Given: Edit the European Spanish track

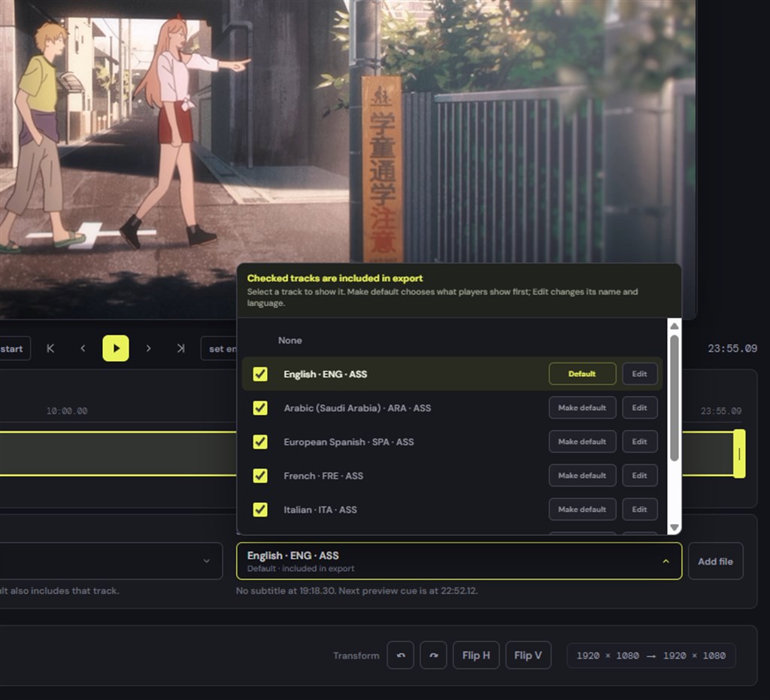Looking at the screenshot, I should tap(640, 442).
